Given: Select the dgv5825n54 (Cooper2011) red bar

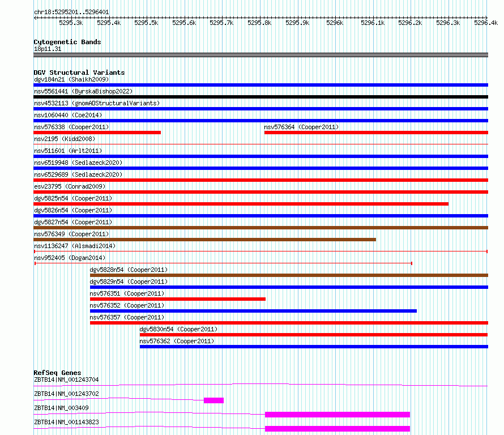Looking at the screenshot, I should 241,204.
